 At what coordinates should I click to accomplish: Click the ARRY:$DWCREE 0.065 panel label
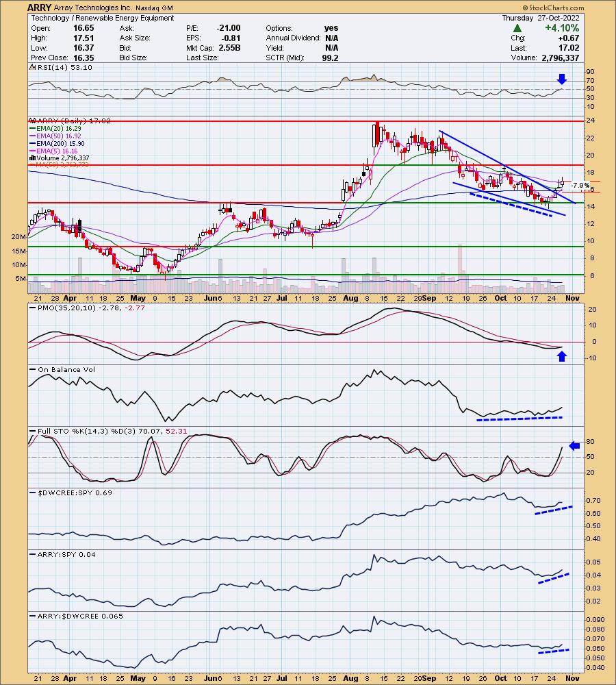coord(80,616)
